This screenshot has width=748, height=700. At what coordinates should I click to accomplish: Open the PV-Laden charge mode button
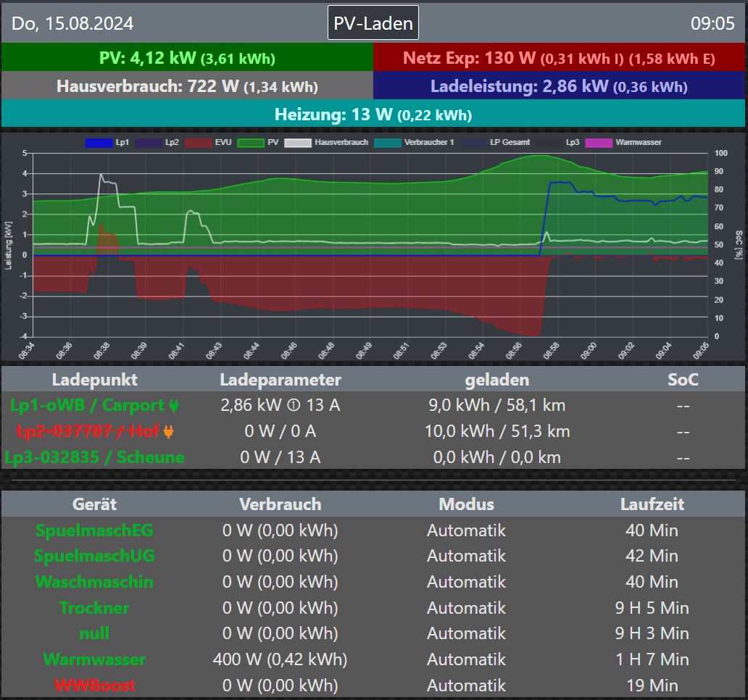[373, 23]
